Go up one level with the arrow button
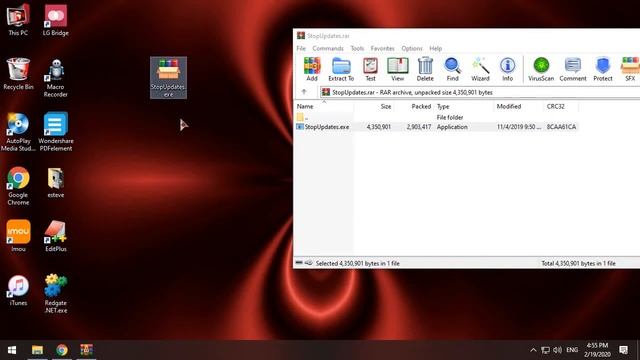The image size is (640, 360). click(x=304, y=92)
